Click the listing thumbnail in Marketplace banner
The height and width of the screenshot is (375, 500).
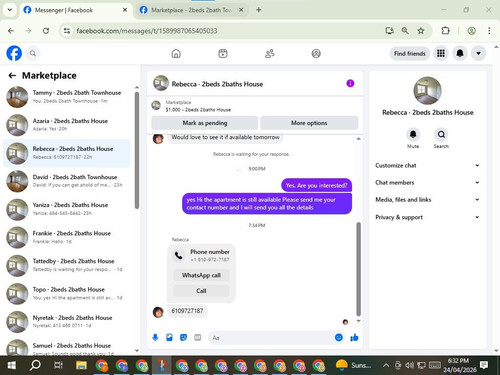[x=156, y=106]
